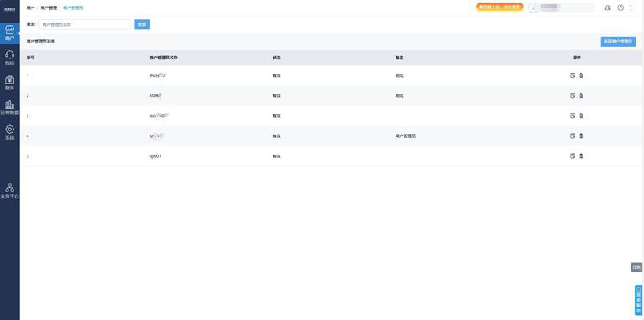Open the help question-mark icon
Image resolution: width=644 pixels, height=320 pixels.
[621, 8]
